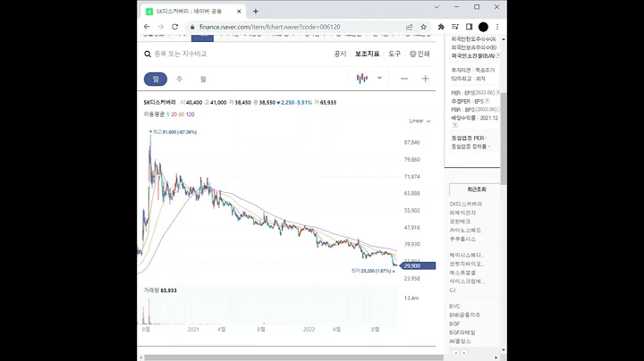This screenshot has height=361, width=644.
Task: Open BNK금융지주 in recent list
Action: pos(465,315)
